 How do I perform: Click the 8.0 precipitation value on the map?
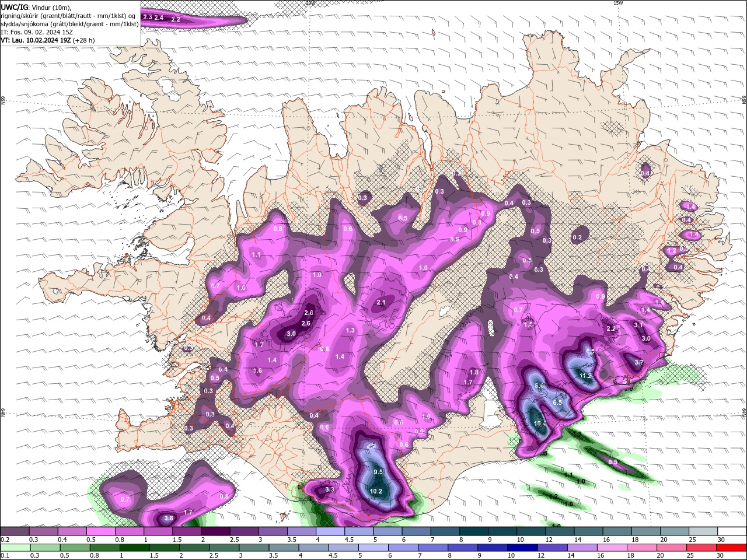(539, 386)
